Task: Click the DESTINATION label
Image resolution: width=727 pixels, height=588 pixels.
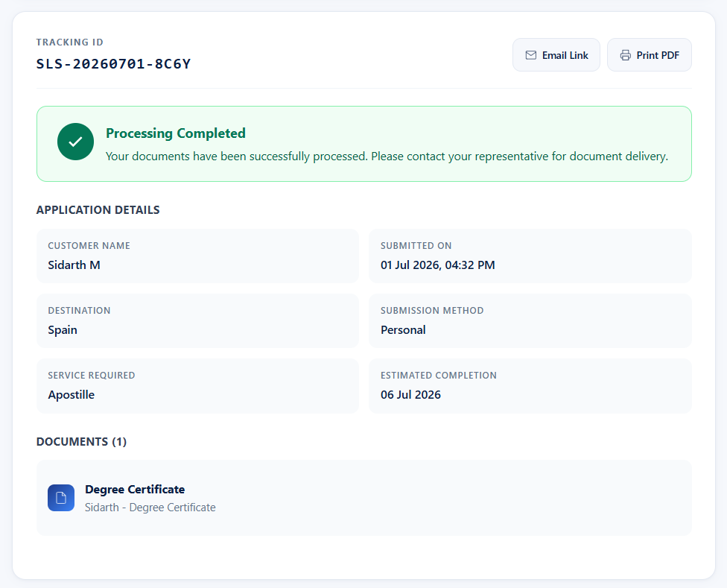Action: pos(79,311)
